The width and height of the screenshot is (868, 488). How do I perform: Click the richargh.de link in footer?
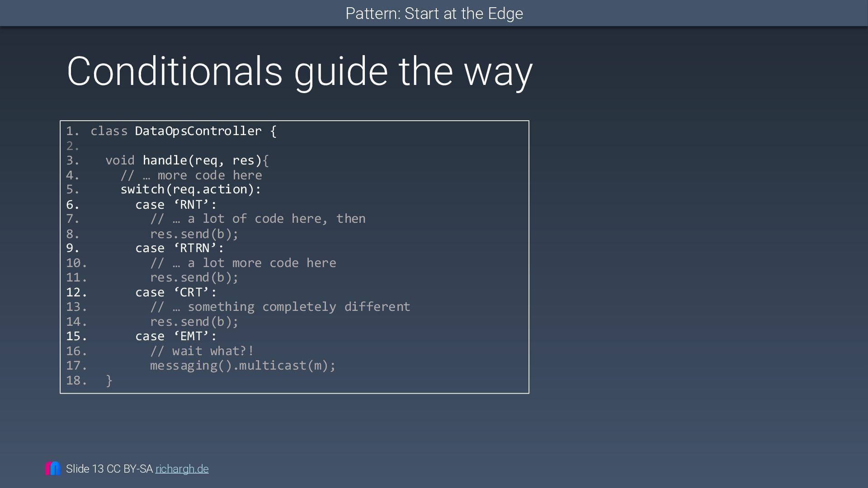[182, 469]
